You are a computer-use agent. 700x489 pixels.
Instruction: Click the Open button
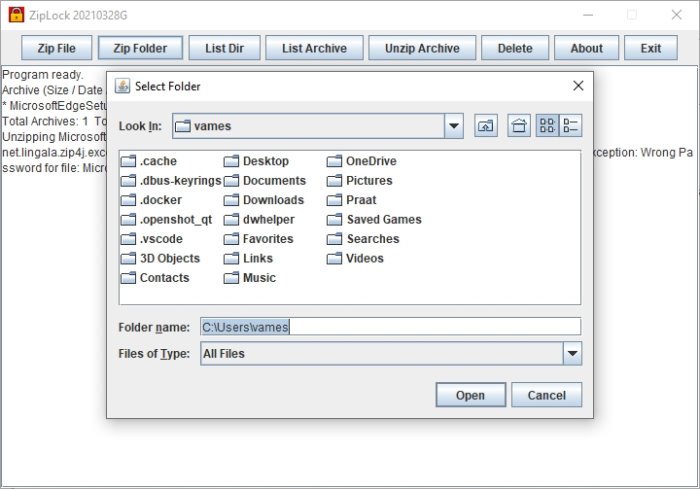click(471, 395)
